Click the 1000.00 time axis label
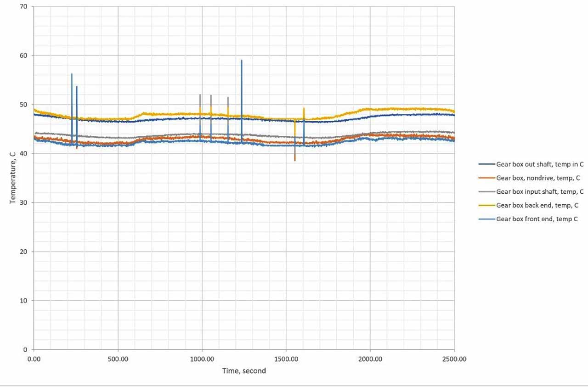Viewport: 588px width, 387px height. point(202,359)
